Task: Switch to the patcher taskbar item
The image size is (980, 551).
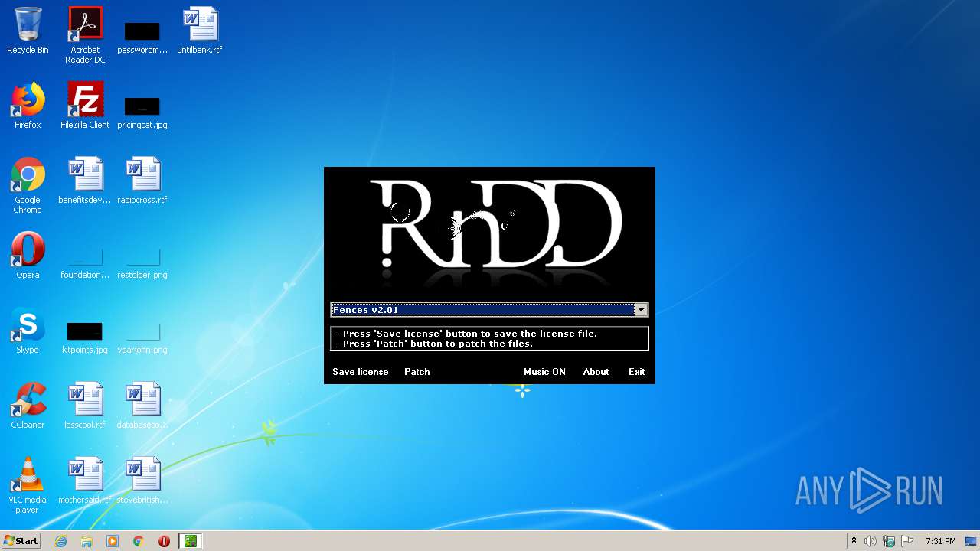Action: point(190,541)
